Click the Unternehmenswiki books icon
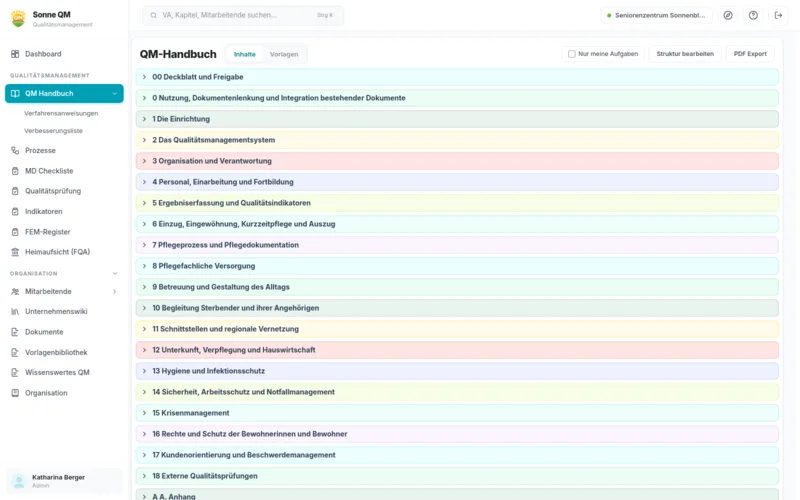This screenshot has width=800, height=500. pyautogui.click(x=15, y=312)
